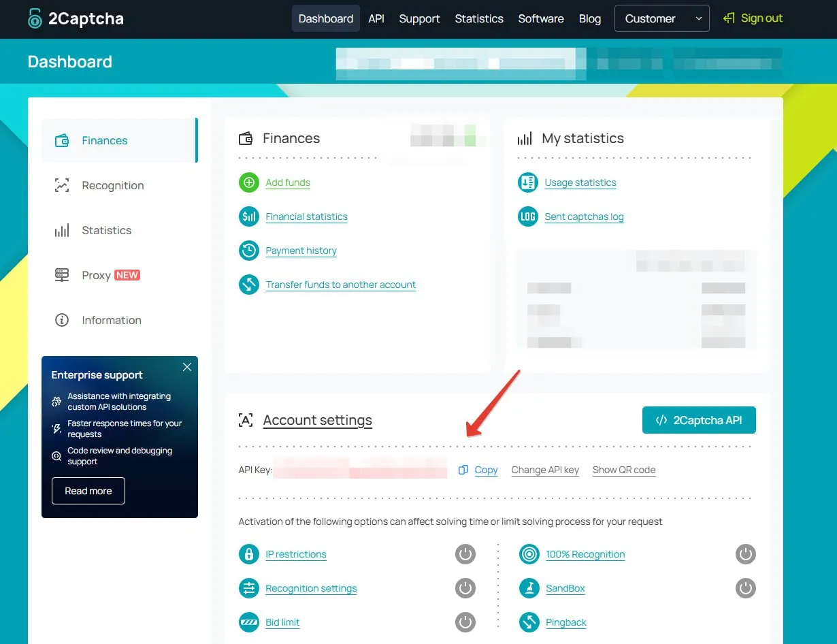Open the 100% Recognition link
The image size is (837, 644).
585,554
